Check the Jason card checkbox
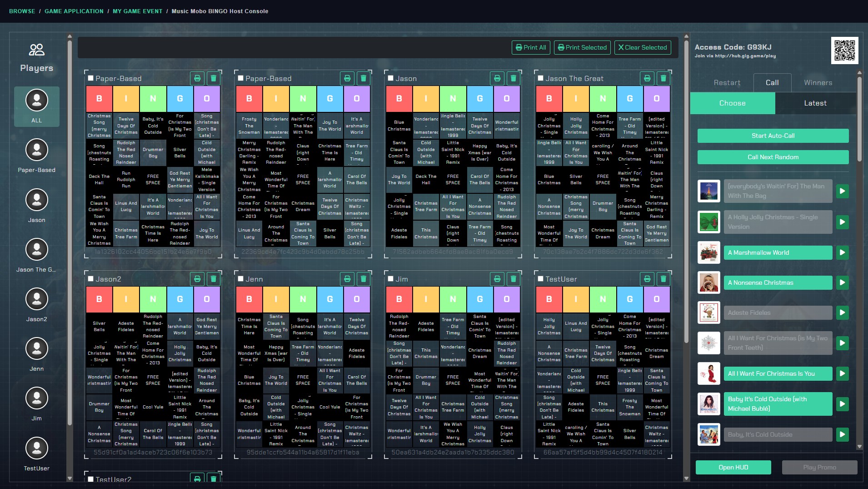 pyautogui.click(x=391, y=78)
